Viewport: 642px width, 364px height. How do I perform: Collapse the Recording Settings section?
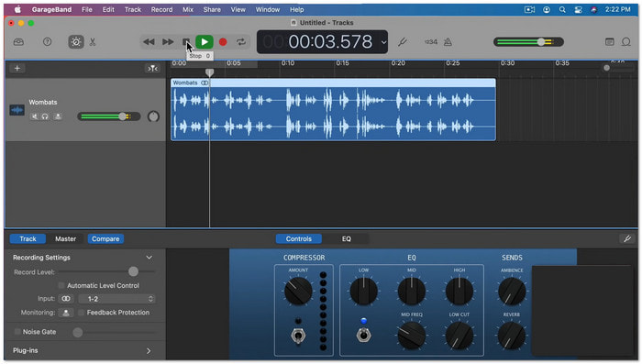(x=149, y=258)
